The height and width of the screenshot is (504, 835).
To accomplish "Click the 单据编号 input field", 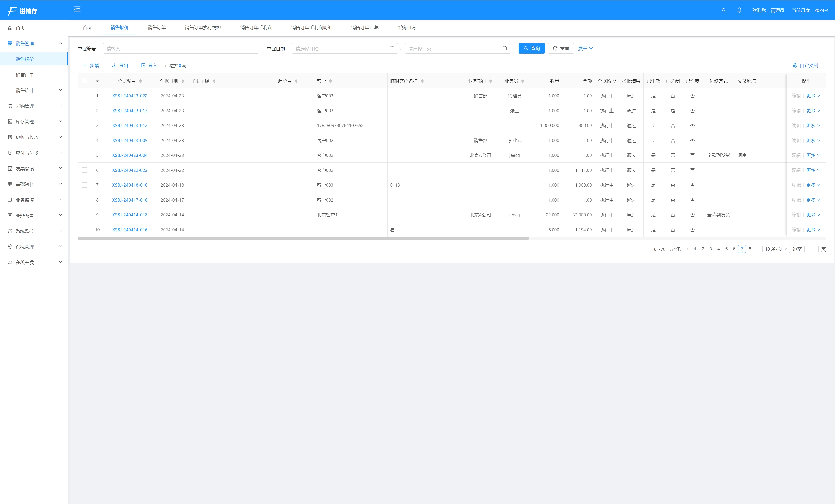I will [181, 48].
